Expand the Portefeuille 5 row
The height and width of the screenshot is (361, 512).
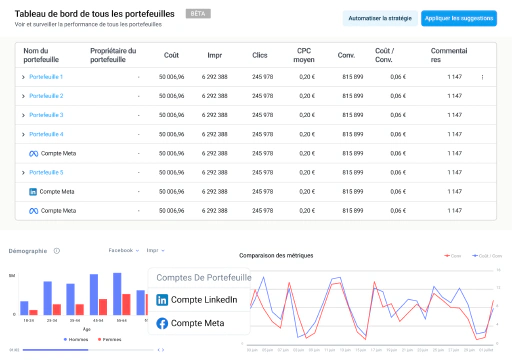pyautogui.click(x=23, y=173)
